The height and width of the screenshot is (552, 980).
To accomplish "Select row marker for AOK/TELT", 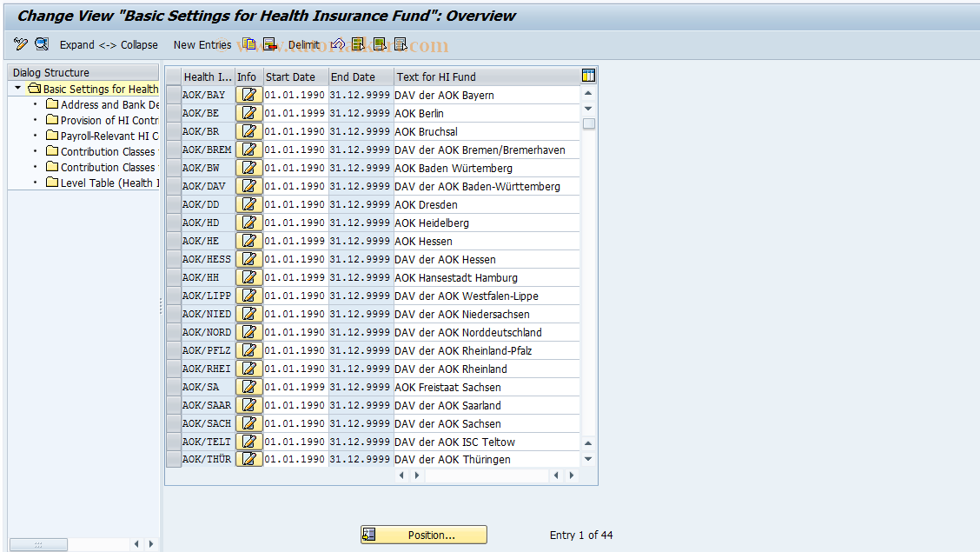I will click(174, 442).
